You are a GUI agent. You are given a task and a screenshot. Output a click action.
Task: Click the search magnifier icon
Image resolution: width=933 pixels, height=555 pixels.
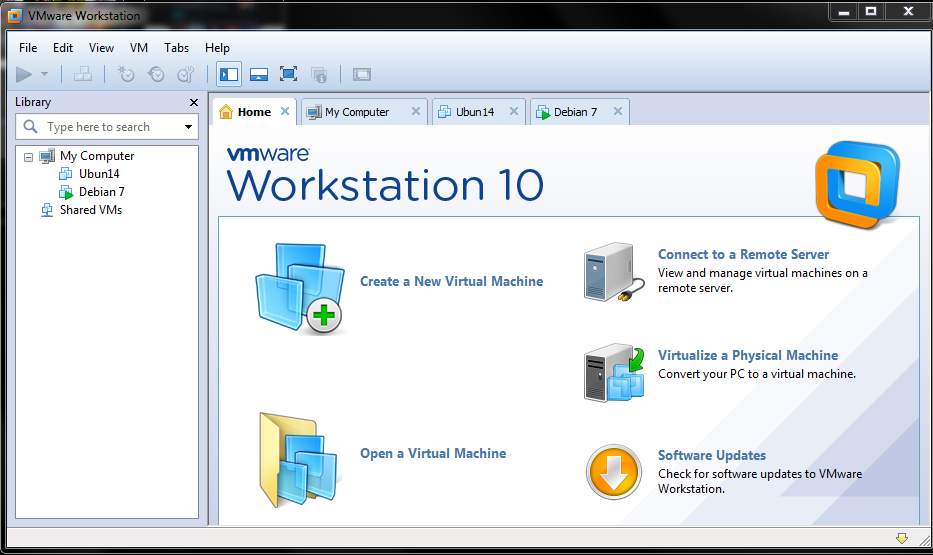(30, 126)
